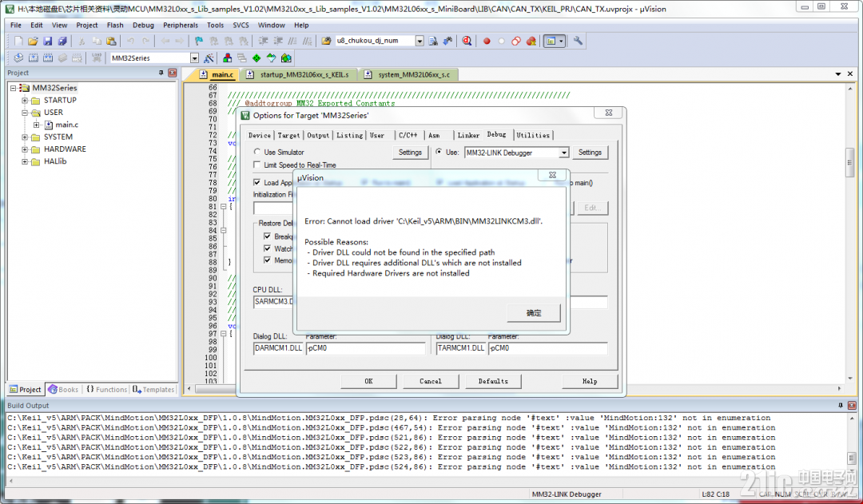Save the current file via toolbar

tap(48, 41)
